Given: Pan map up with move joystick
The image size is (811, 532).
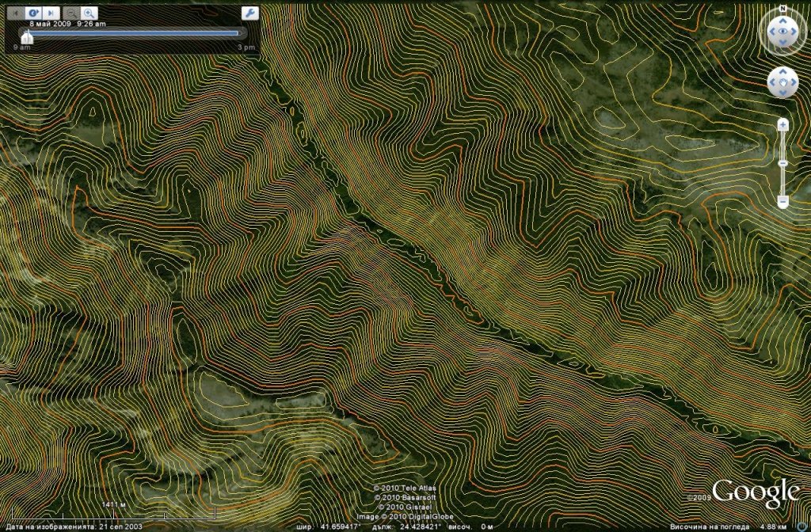Looking at the screenshot, I should coord(782,73).
